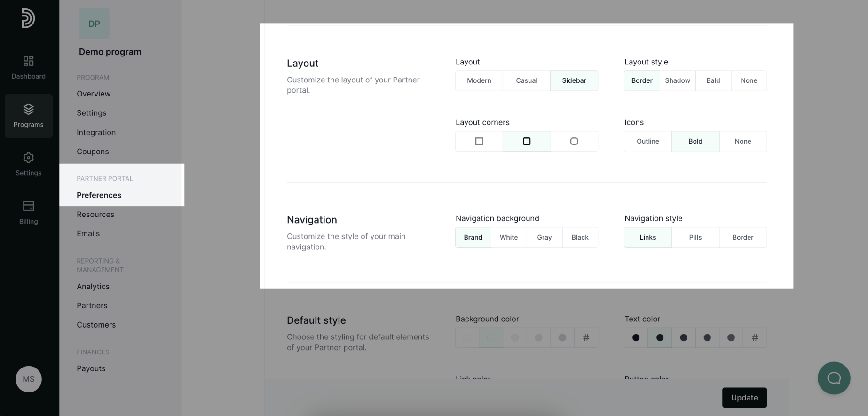
Task: Set icons to Bold
Action: coord(695,141)
